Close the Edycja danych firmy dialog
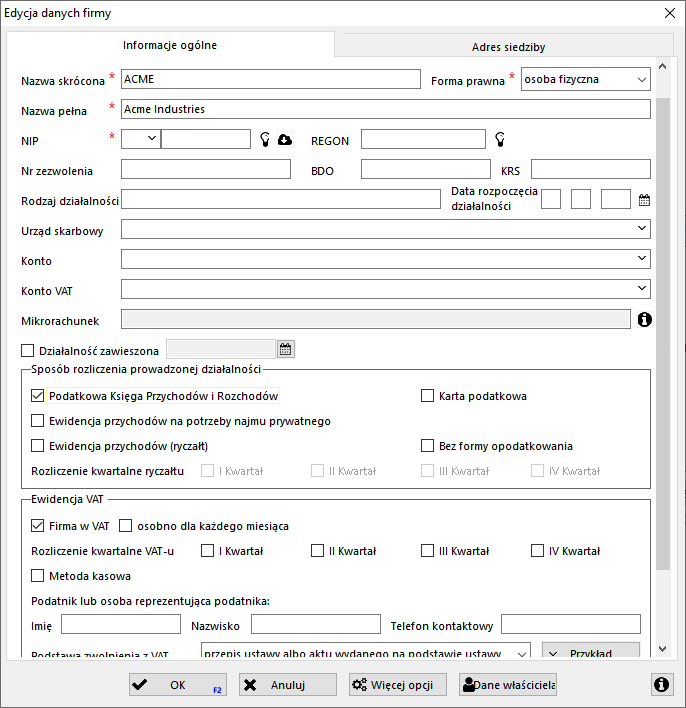Viewport: 686px width, 708px height. point(670,13)
